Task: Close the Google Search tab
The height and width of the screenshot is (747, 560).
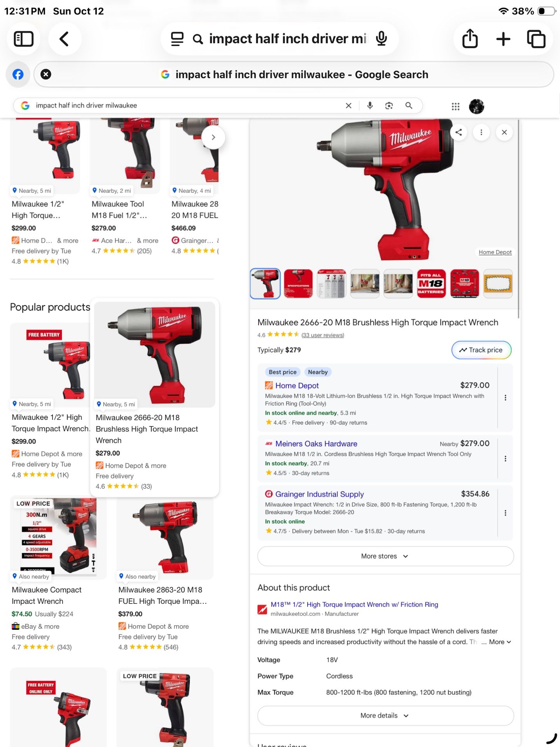Action: tap(46, 74)
